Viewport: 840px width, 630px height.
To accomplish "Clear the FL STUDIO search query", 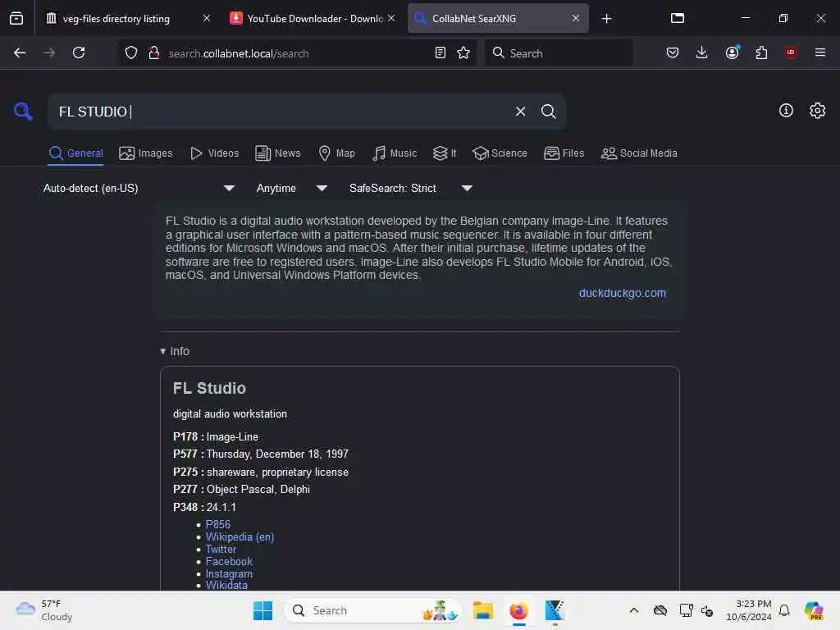I will click(520, 112).
